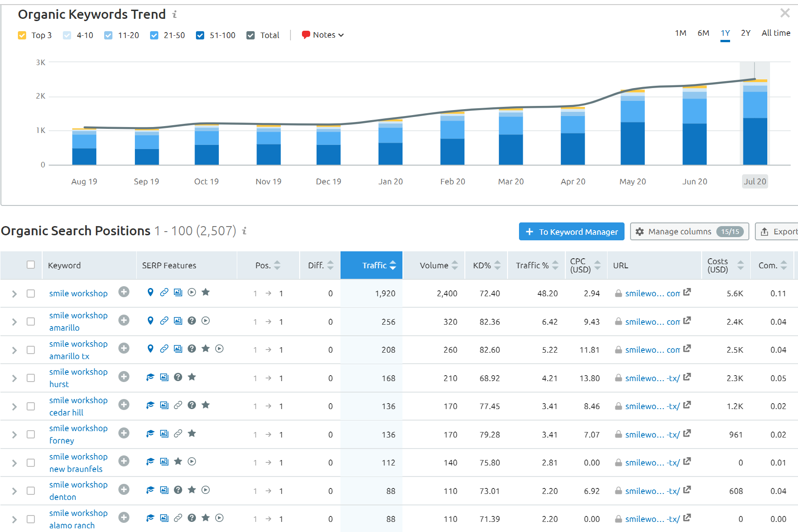The image size is (798, 532).
Task: Click padlock icon in smile workshop amarillo tx row
Action: tap(619, 349)
